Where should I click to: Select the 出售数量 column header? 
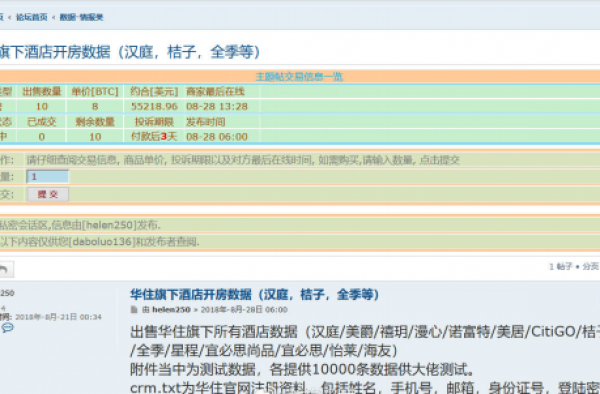tap(42, 91)
